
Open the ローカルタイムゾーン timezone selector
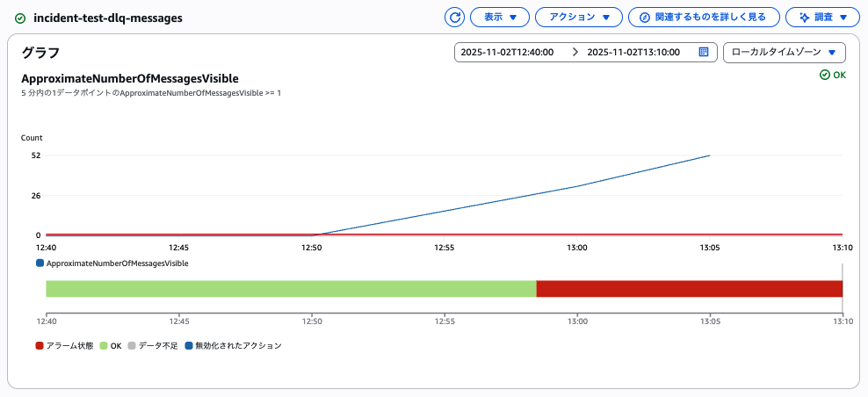tap(784, 52)
